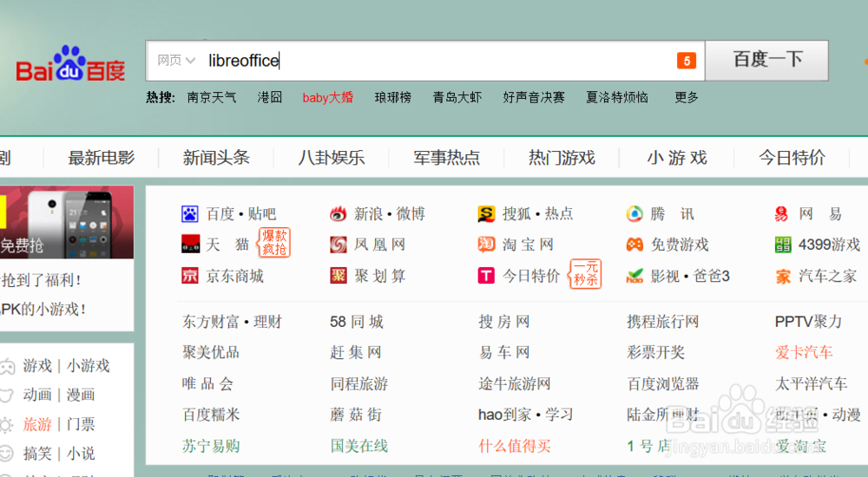Viewport: 868px width, 477px height.
Task: Click the 百度一下 search button
Action: pyautogui.click(x=767, y=61)
